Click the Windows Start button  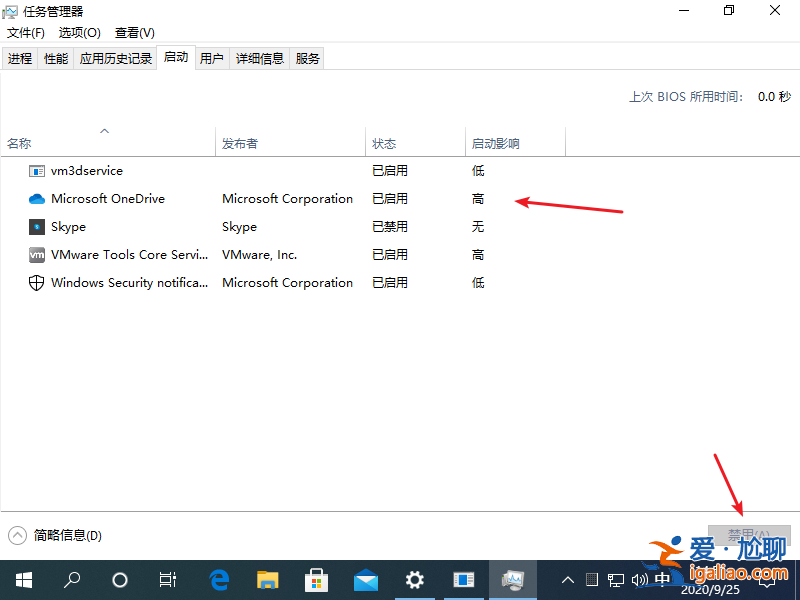click(23, 579)
